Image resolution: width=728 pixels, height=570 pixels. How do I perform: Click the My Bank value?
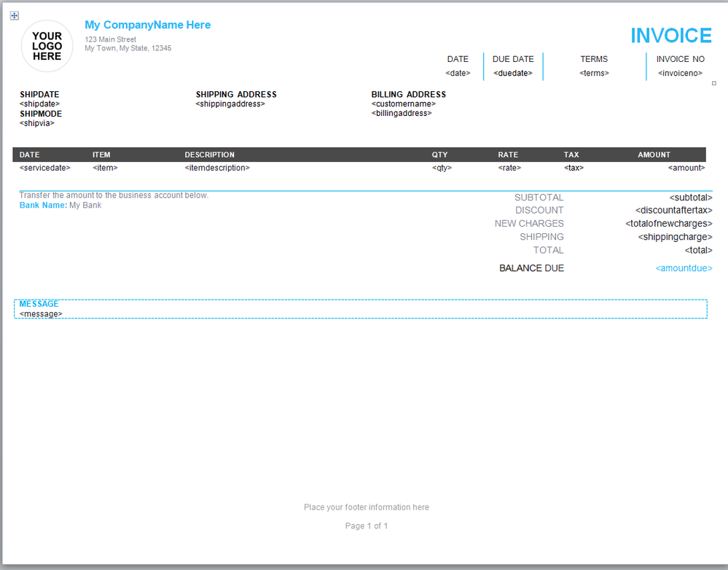tap(85, 206)
